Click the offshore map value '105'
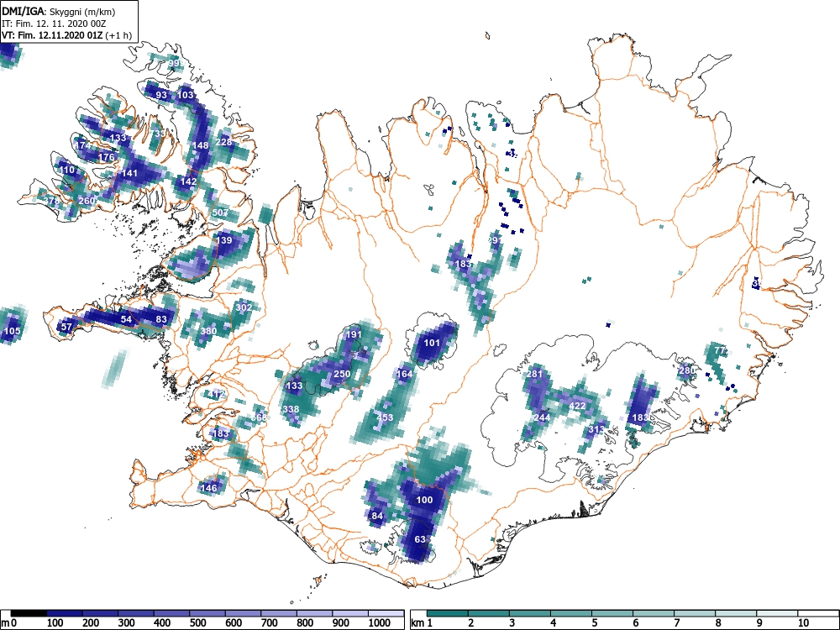Screen dimensions: 840x630 coord(12,330)
